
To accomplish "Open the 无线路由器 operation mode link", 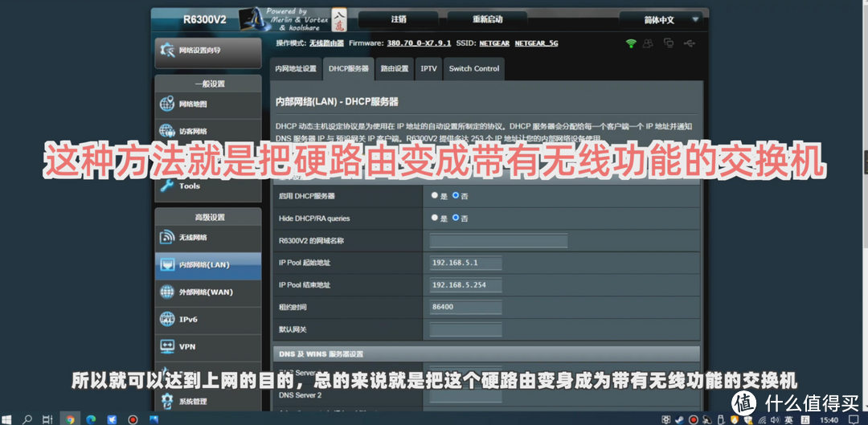I will coord(326,43).
